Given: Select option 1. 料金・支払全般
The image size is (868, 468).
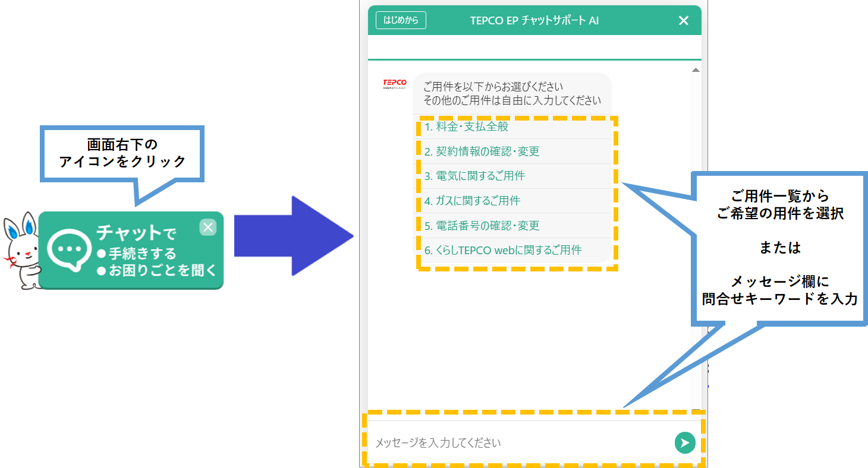Looking at the screenshot, I should click(x=512, y=127).
